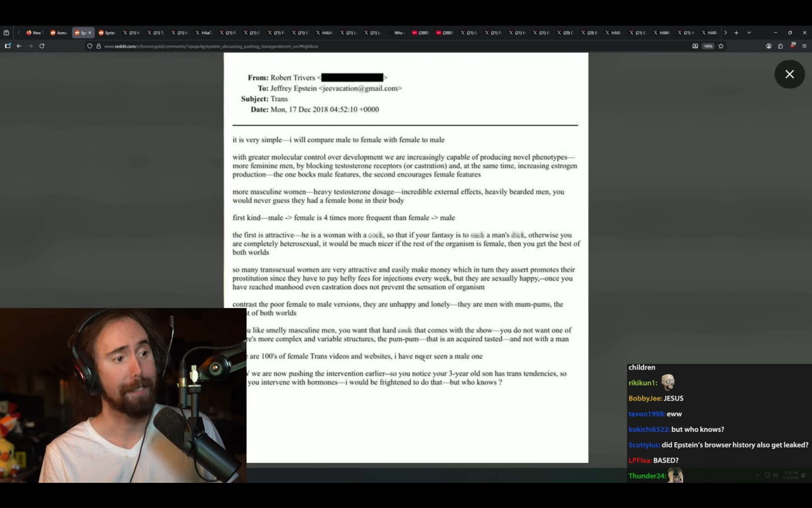812x508 pixels.
Task: Open the Extensions puzzle-piece panel
Action: pyautogui.click(x=780, y=46)
